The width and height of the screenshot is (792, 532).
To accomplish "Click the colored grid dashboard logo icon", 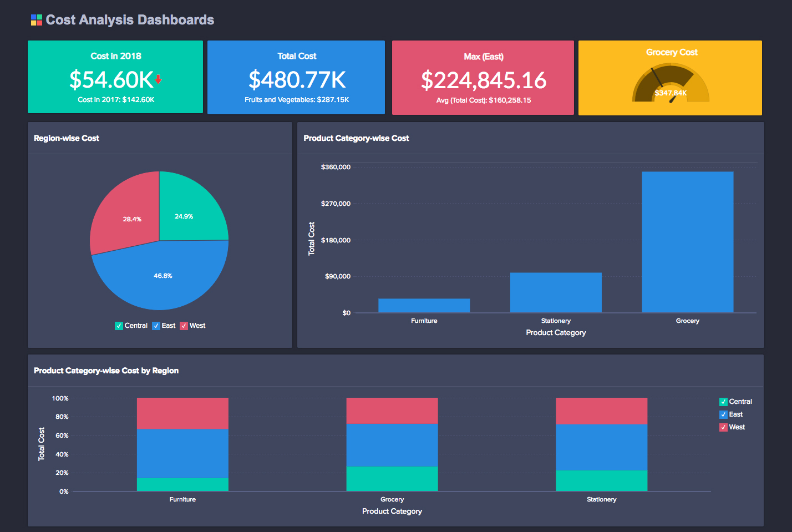I will click(x=36, y=19).
